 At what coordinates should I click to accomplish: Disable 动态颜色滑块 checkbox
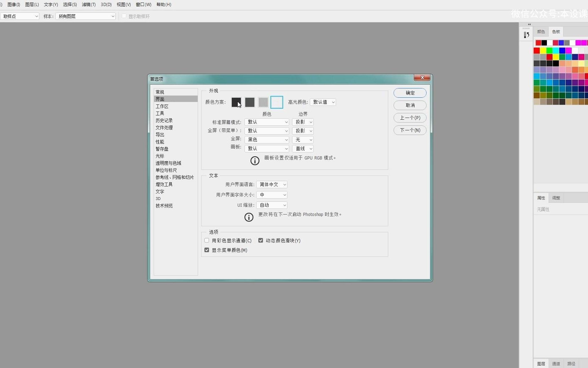tap(261, 240)
